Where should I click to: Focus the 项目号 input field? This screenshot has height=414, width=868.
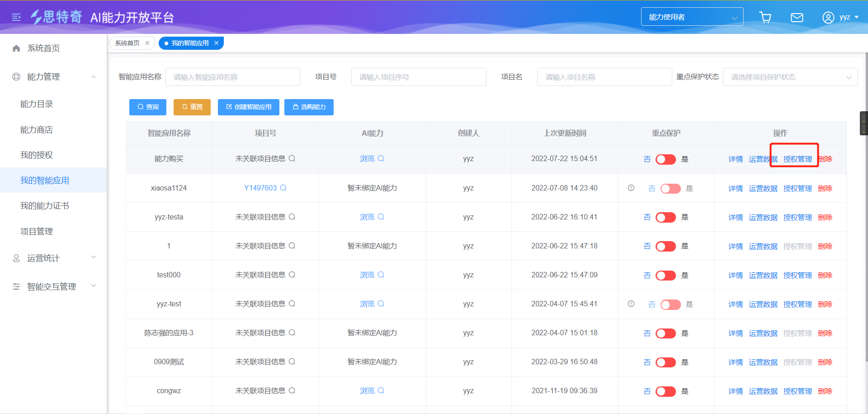[x=419, y=77]
